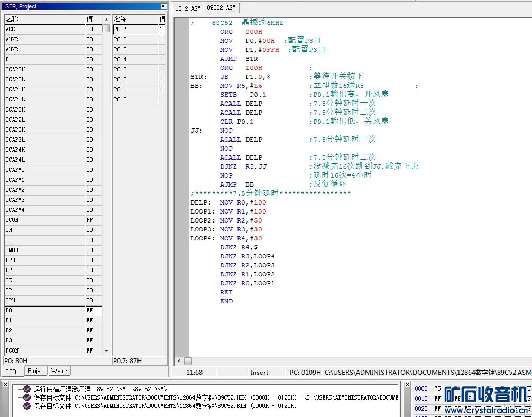This screenshot has height=417, width=532.
Task: Select the B register row
Action: click(53, 59)
